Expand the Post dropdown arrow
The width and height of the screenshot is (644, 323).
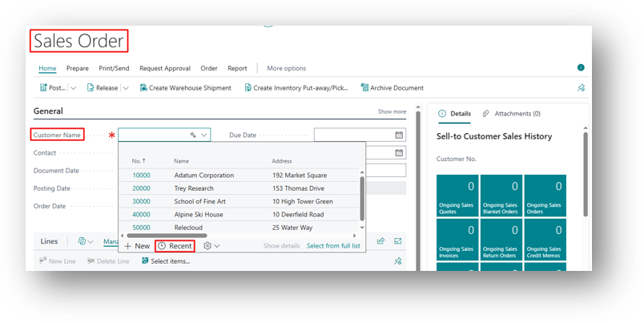73,88
